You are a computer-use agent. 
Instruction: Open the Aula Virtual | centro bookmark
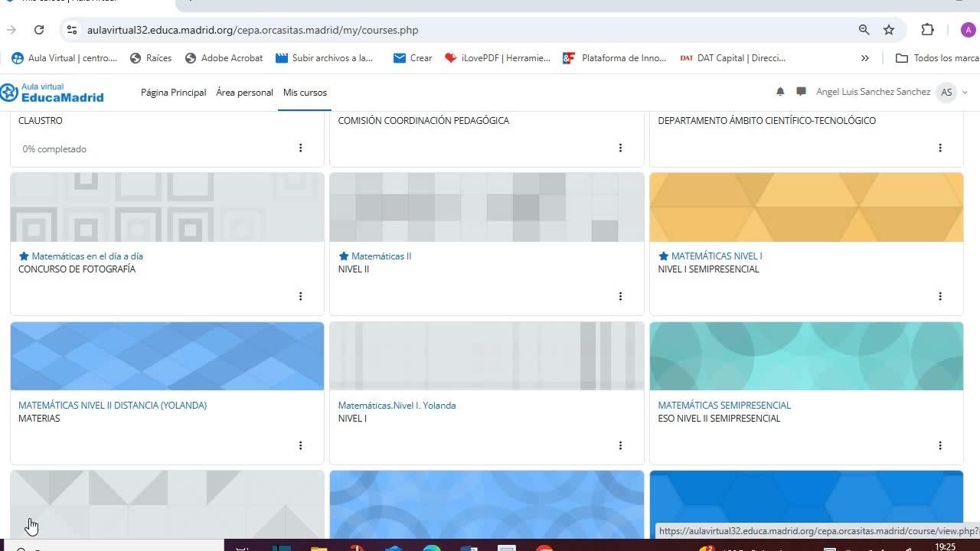pos(64,57)
